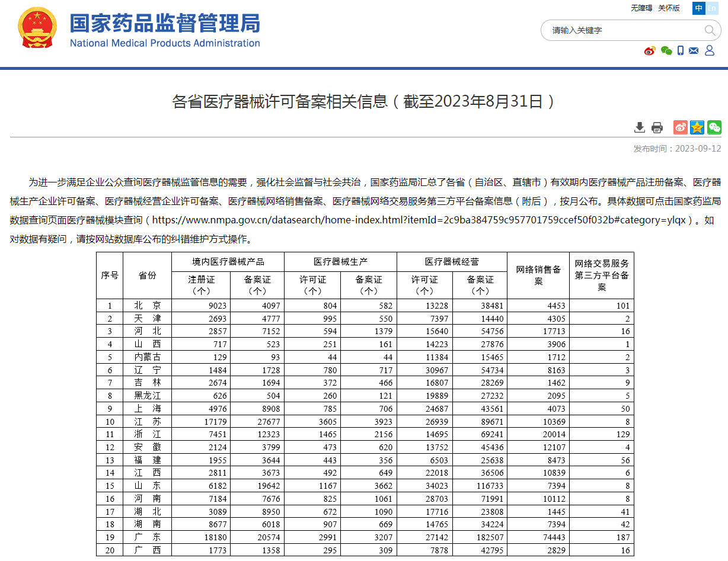Select the 安徽 province cell
Screen dimensions: 728x561
[148, 447]
